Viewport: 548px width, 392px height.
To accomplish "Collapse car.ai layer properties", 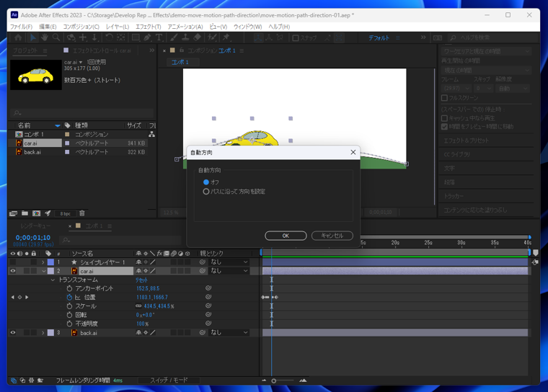I will coord(44,271).
